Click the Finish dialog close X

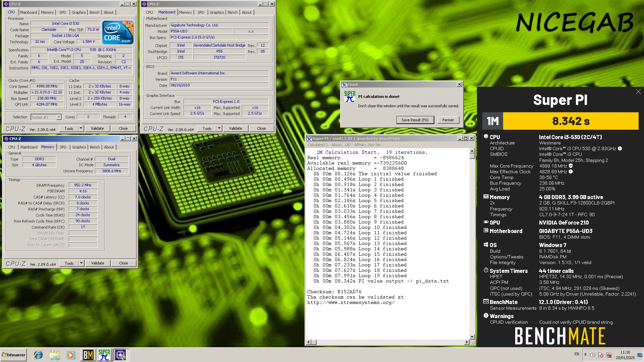[x=460, y=84]
